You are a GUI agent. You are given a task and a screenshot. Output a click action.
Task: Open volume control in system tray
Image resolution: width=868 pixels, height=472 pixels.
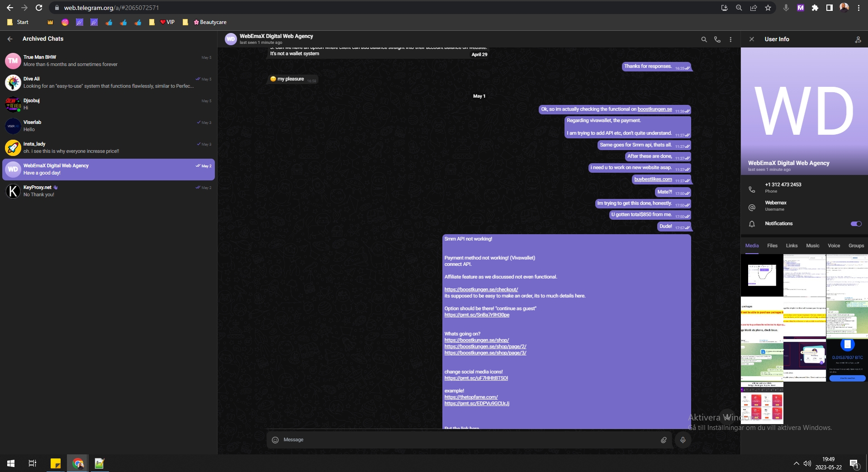[807, 463]
